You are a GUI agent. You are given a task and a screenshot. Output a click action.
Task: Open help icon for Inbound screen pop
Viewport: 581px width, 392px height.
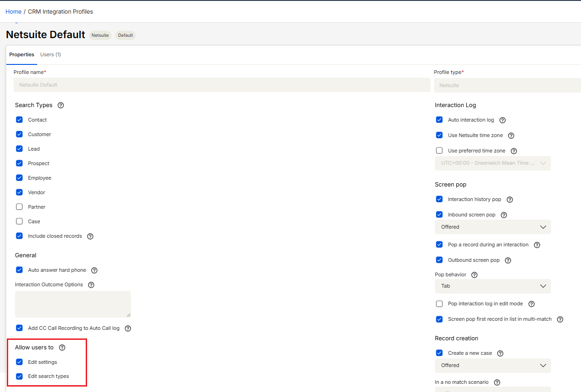click(504, 215)
